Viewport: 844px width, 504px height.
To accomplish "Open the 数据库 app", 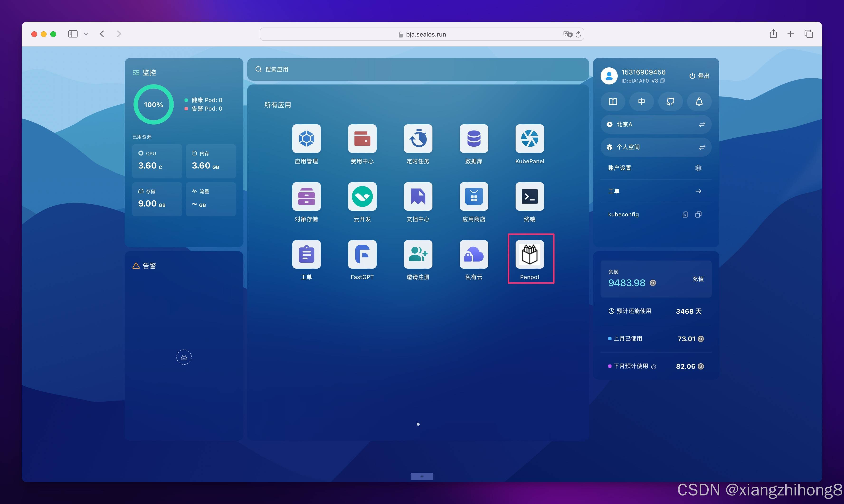I will (474, 139).
